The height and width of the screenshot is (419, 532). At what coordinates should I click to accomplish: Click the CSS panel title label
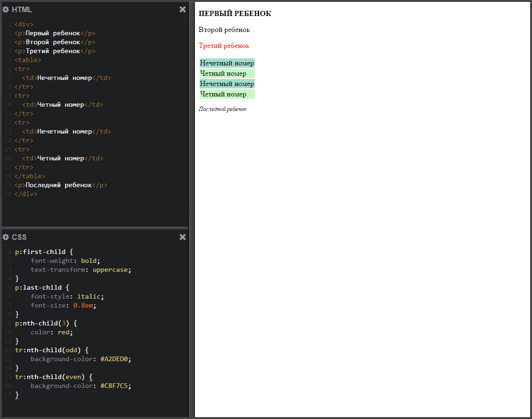(x=19, y=237)
